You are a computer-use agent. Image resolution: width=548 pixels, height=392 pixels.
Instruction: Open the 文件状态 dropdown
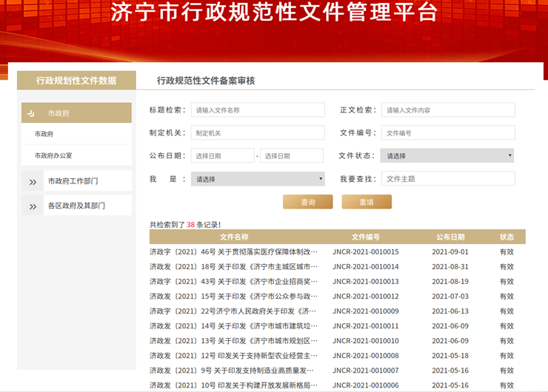click(x=447, y=155)
